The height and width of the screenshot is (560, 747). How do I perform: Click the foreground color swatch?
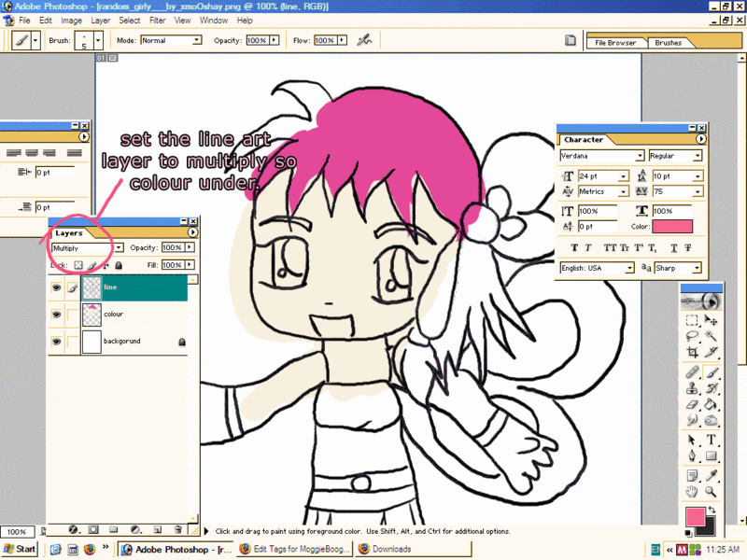695,517
